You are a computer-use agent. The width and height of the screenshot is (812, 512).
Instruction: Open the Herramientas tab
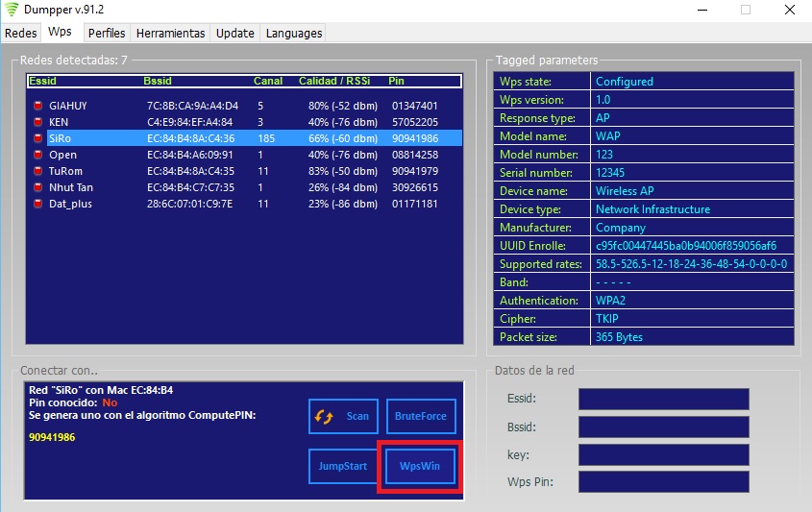point(170,33)
